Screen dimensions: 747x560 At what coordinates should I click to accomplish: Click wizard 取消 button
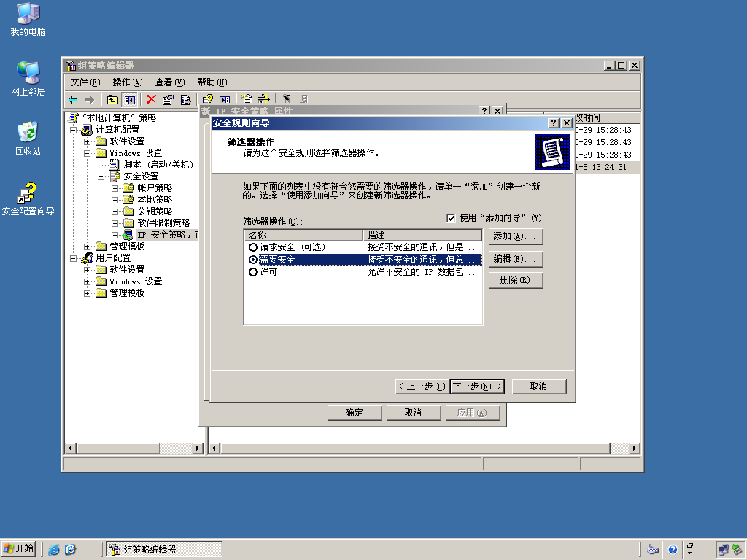point(539,386)
